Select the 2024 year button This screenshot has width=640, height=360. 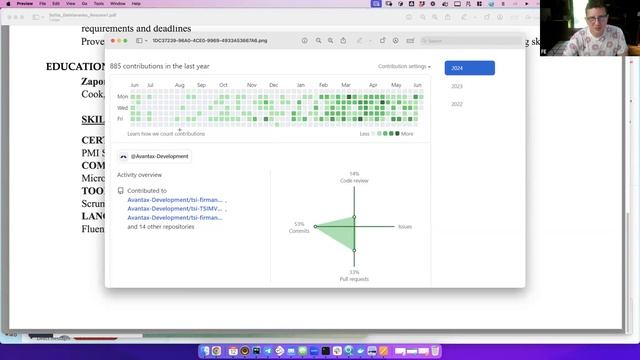pos(470,68)
